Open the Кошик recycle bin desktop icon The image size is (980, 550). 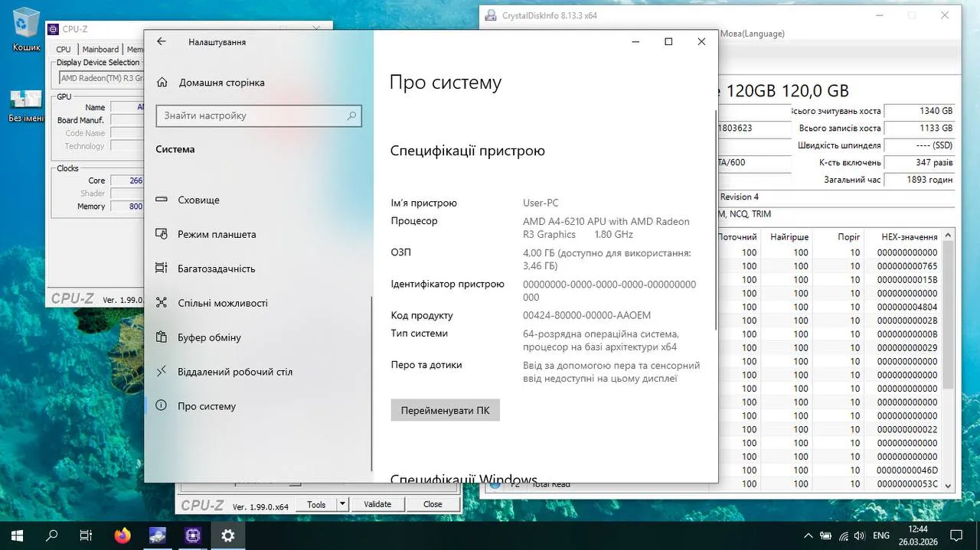(26, 29)
